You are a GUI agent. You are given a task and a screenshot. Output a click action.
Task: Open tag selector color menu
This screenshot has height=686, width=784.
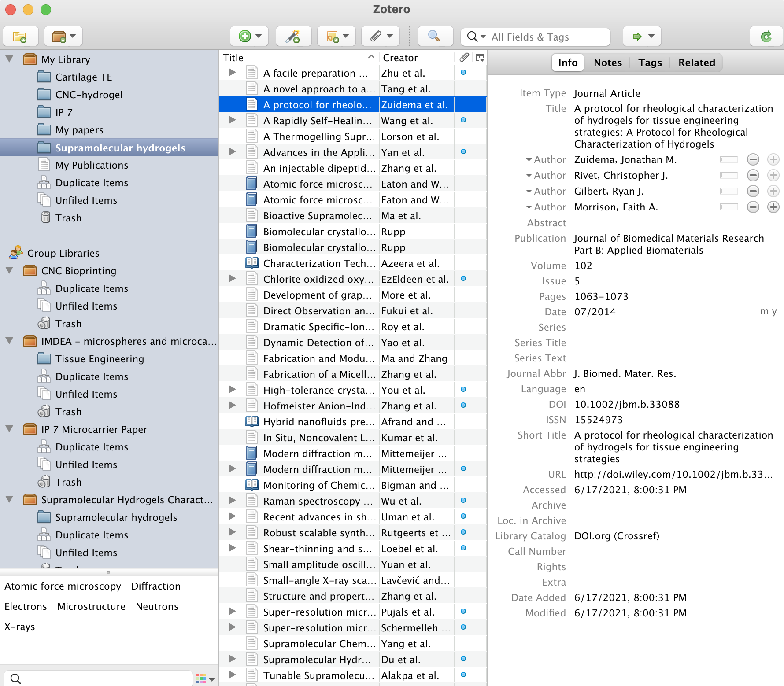pos(205,679)
